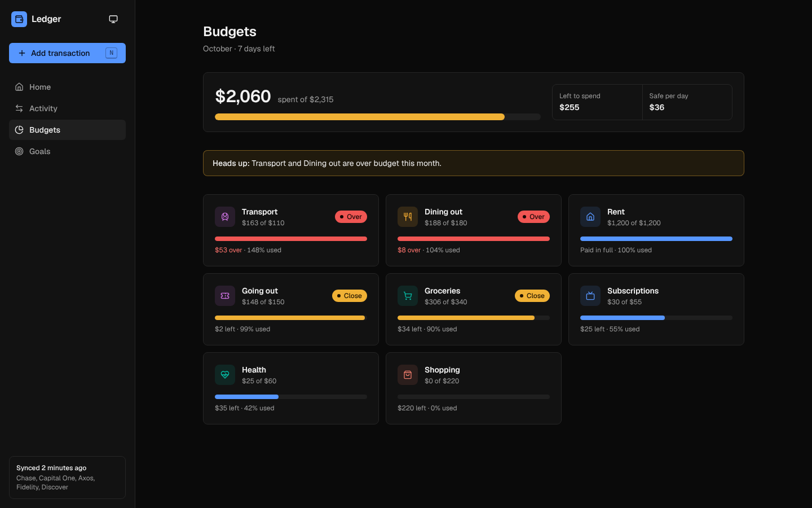Click the Add transaction button label

(60, 53)
